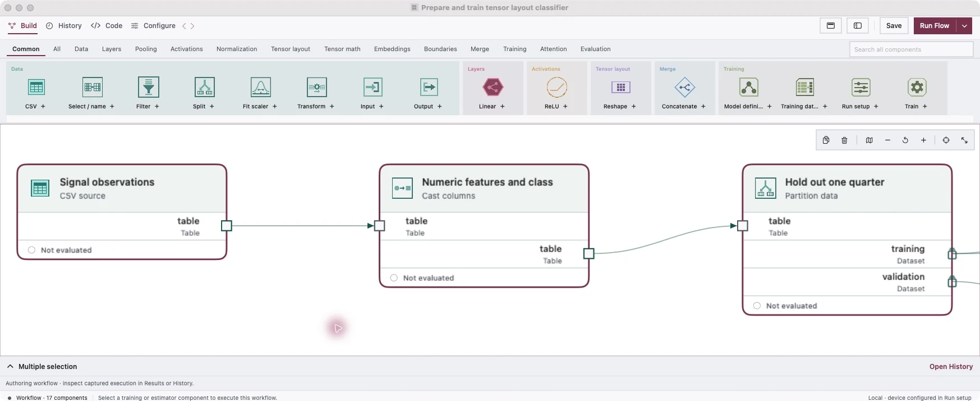Open the History view tab

(x=64, y=26)
